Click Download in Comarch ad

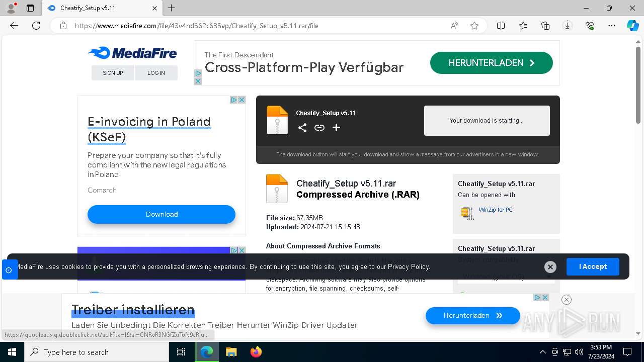(162, 214)
